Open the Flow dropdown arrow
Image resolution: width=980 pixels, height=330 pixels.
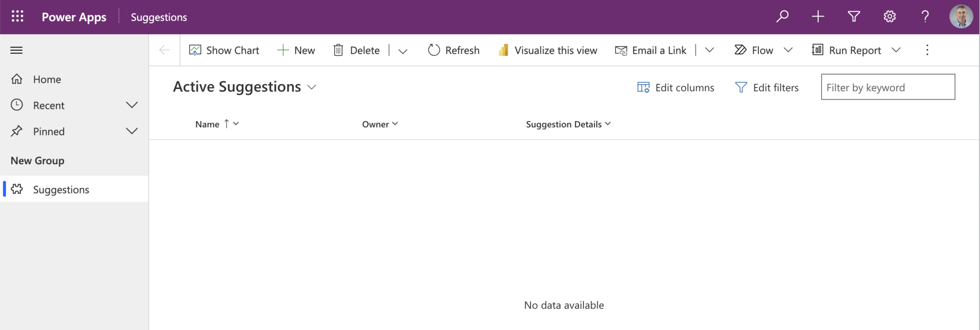[x=788, y=50]
